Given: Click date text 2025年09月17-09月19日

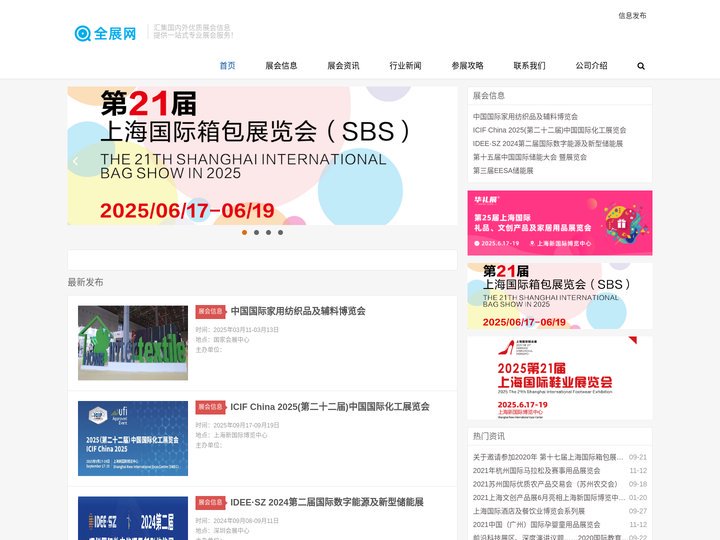Looking at the screenshot, I should point(246,425).
